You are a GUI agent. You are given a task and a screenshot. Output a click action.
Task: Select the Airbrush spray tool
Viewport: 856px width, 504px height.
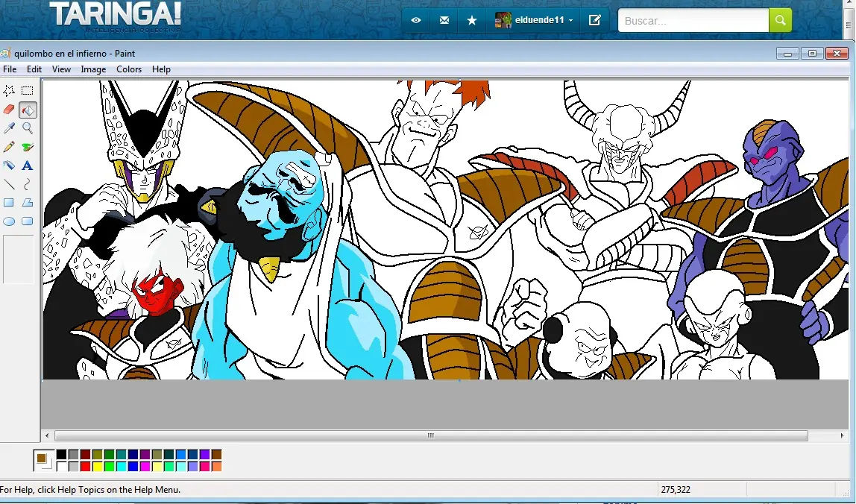[9, 166]
